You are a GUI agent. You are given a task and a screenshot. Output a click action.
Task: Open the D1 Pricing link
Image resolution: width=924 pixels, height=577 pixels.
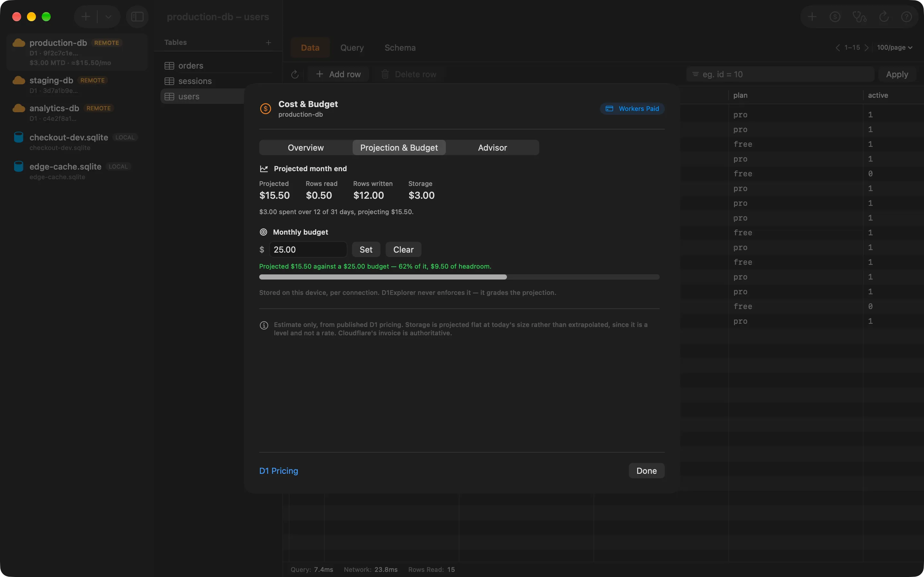point(278,471)
